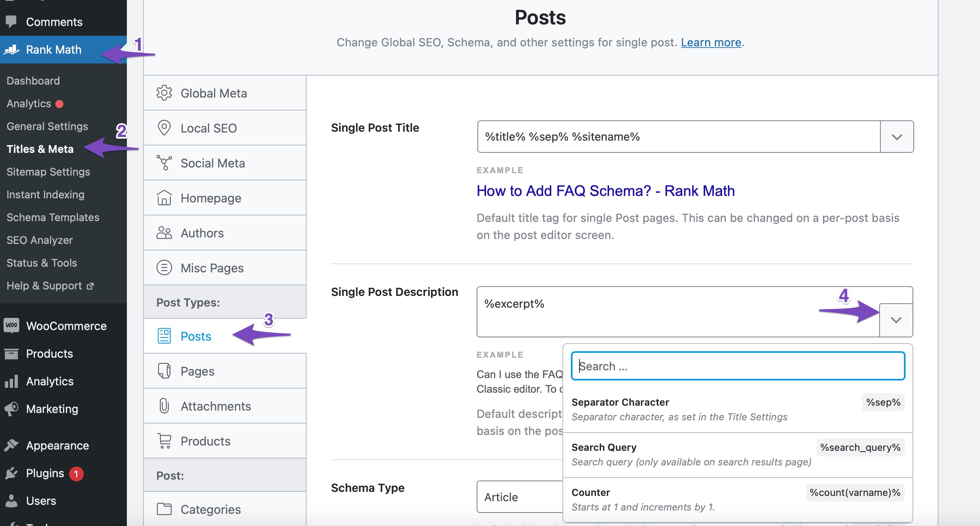Open Instant Indexing submenu item
The image size is (980, 526).
[x=46, y=194]
